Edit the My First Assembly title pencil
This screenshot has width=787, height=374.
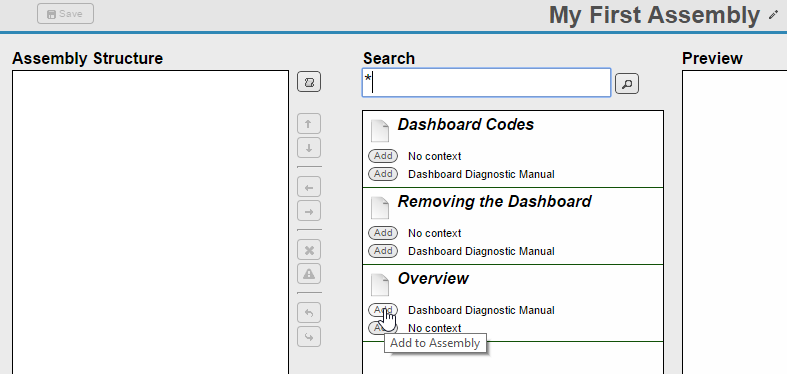pyautogui.click(x=773, y=15)
